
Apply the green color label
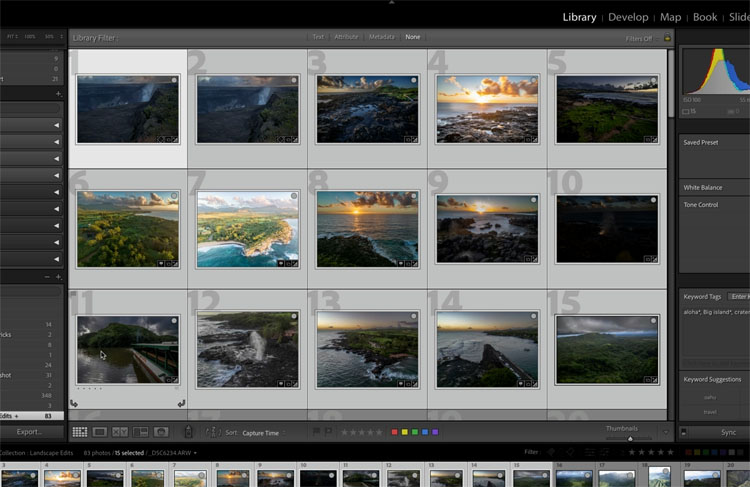(x=415, y=432)
